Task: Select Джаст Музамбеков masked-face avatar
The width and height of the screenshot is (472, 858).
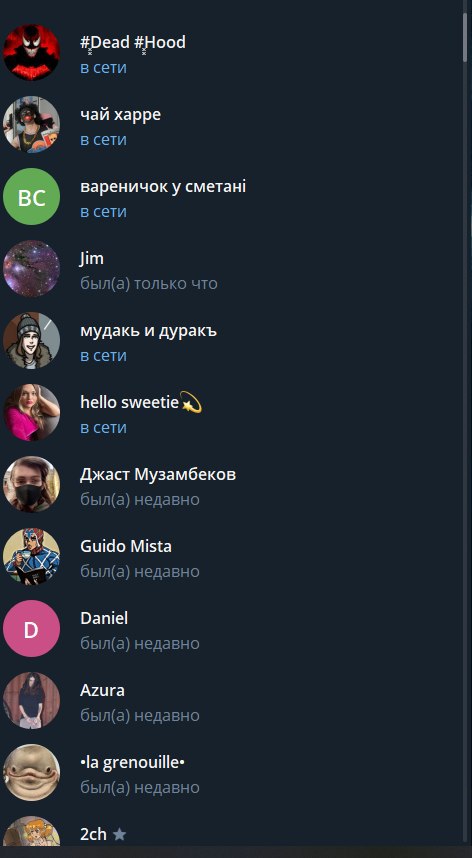Action: (31, 484)
